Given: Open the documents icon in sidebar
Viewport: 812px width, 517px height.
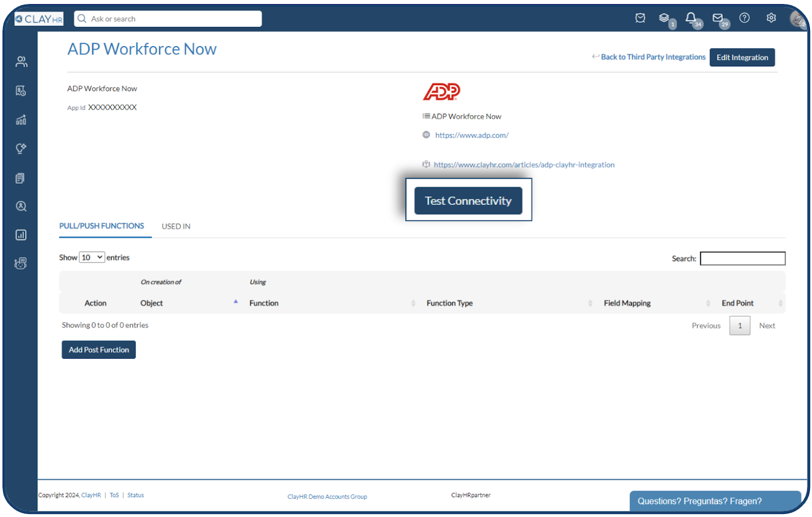Looking at the screenshot, I should [20, 178].
